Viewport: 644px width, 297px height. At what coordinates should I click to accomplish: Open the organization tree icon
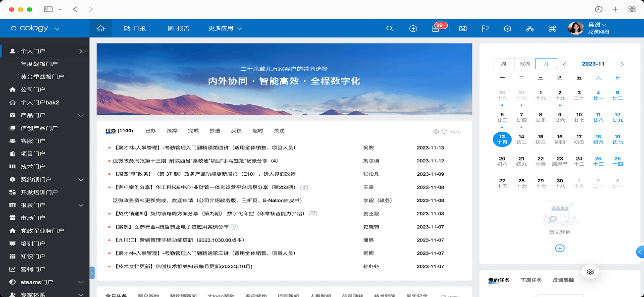click(x=530, y=29)
